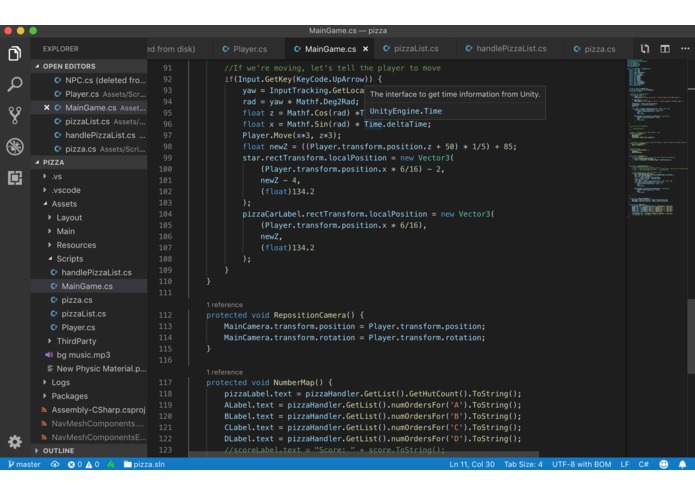Open the bg music.mp3 file
Viewport: 695px width, 494px height.
[x=89, y=355]
